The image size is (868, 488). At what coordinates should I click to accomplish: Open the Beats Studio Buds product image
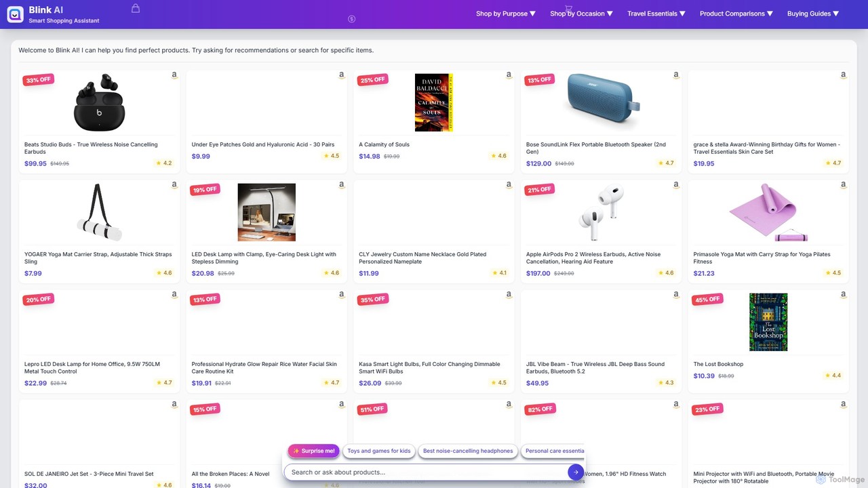point(100,103)
